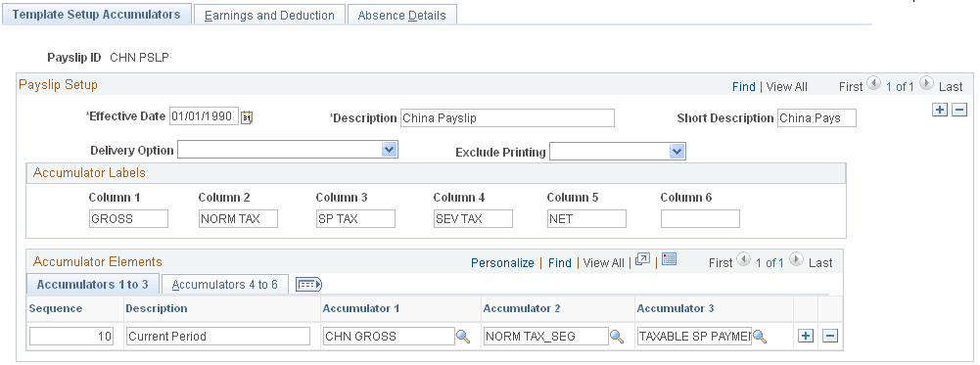Remove the Current Period accumulator row
980x365 pixels.
tap(830, 337)
